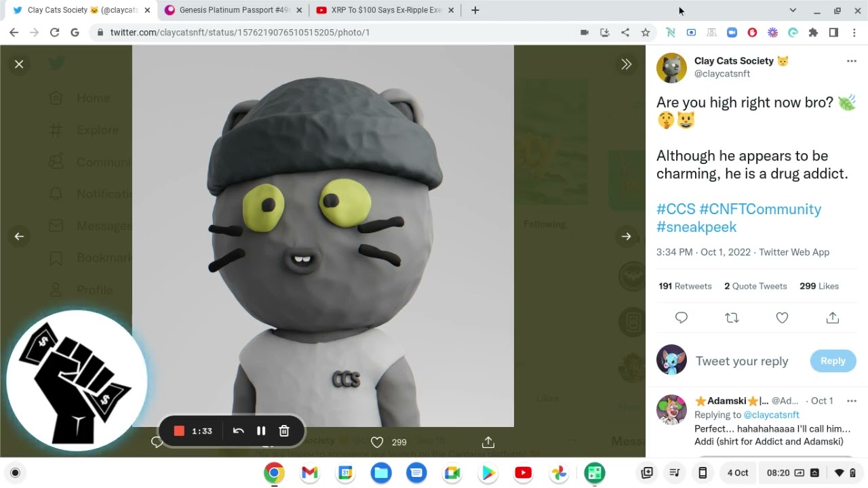Open a new browser tab

point(475,10)
